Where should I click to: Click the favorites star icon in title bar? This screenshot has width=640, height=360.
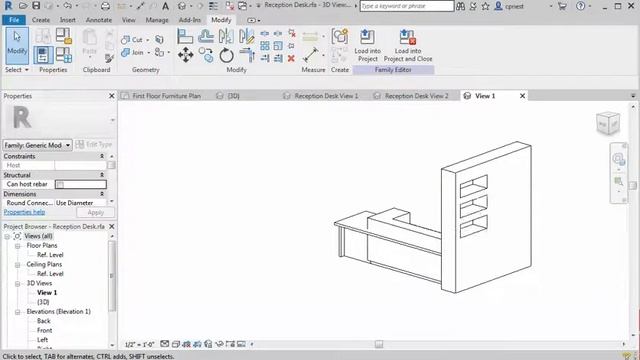[x=485, y=6]
